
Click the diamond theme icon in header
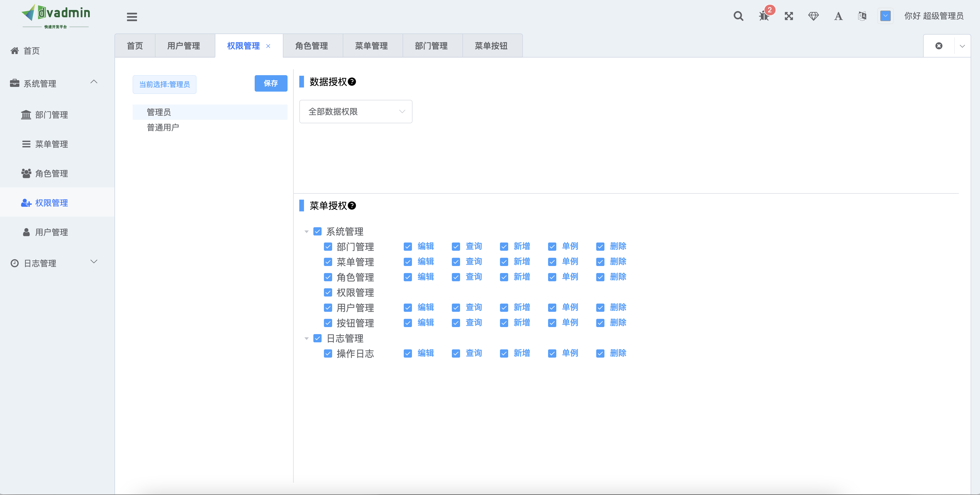click(813, 16)
